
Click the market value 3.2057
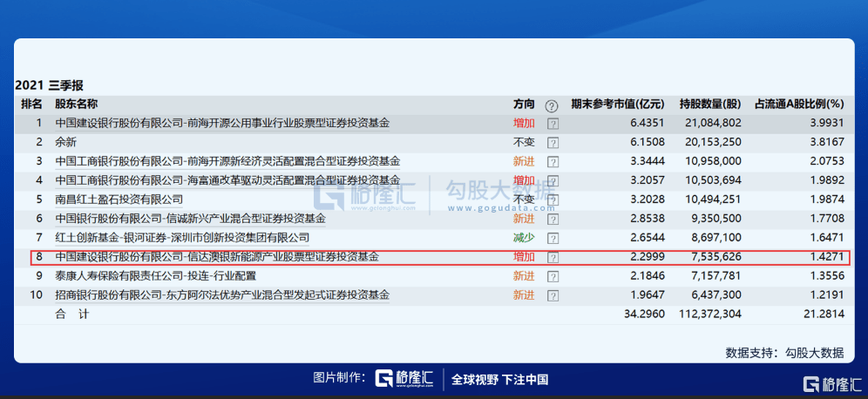coord(648,180)
